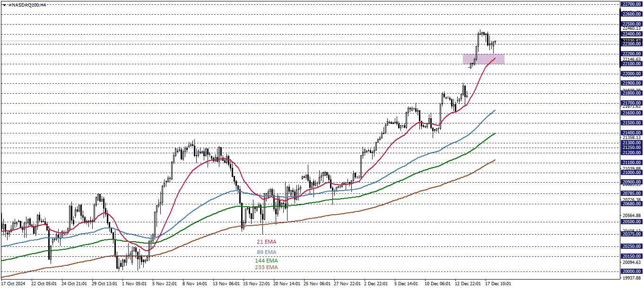This screenshot has width=644, height=289.
Task: Select the 20680.00 price level label
Action: (x=632, y=204)
